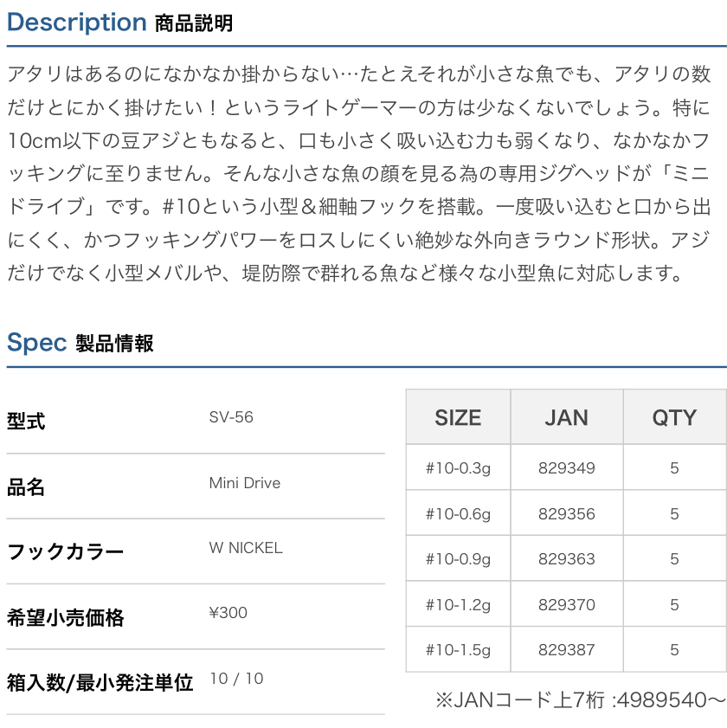This screenshot has height=728, width=727.
Task: Click the Description 商品説明 heading
Action: [x=119, y=23]
